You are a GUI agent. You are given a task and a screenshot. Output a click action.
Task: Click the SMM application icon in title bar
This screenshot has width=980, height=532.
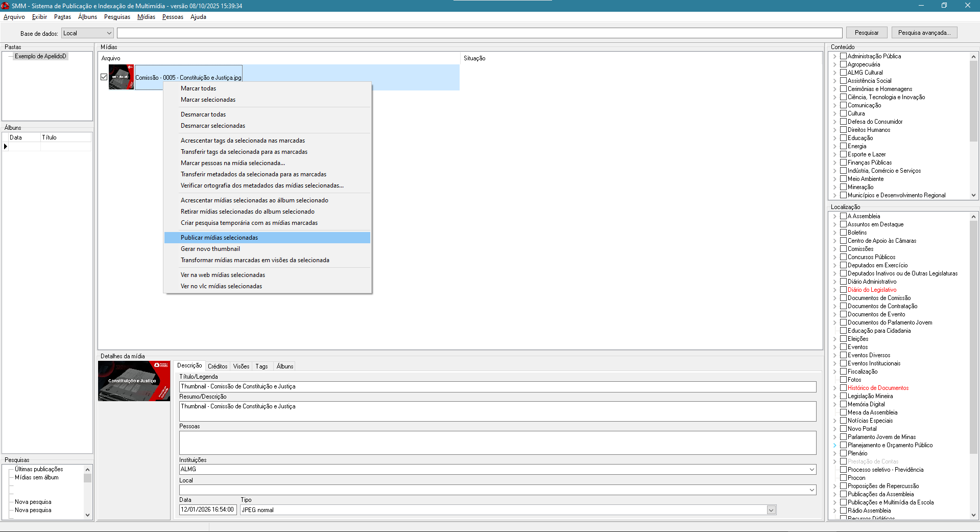[x=5, y=6]
